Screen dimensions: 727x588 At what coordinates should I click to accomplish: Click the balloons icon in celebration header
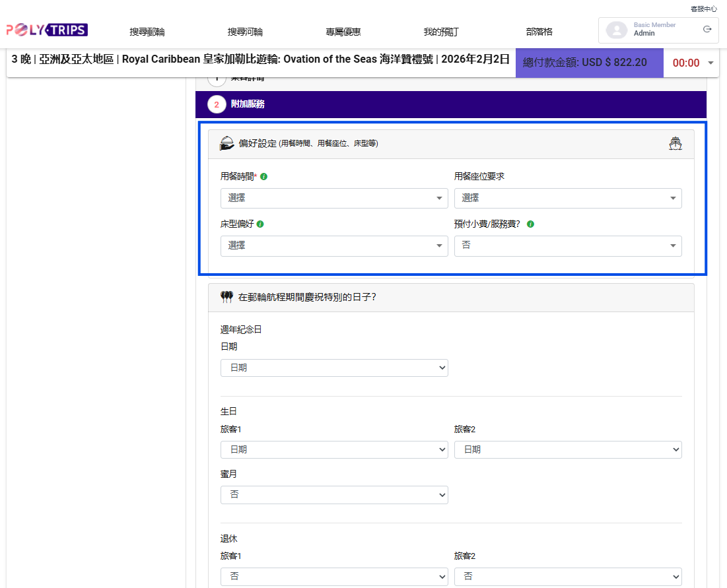(x=226, y=297)
